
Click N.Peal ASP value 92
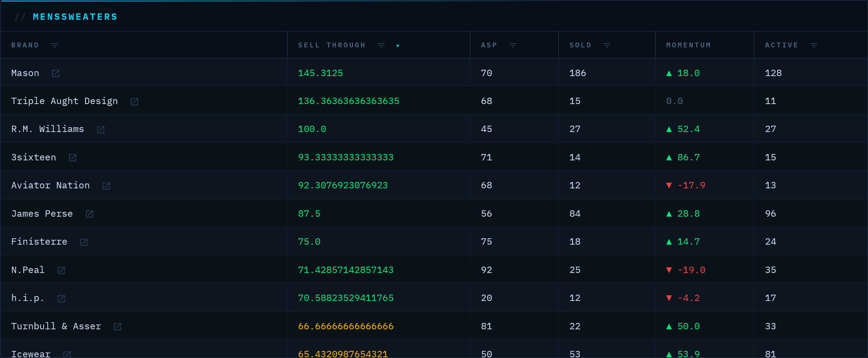pos(487,270)
